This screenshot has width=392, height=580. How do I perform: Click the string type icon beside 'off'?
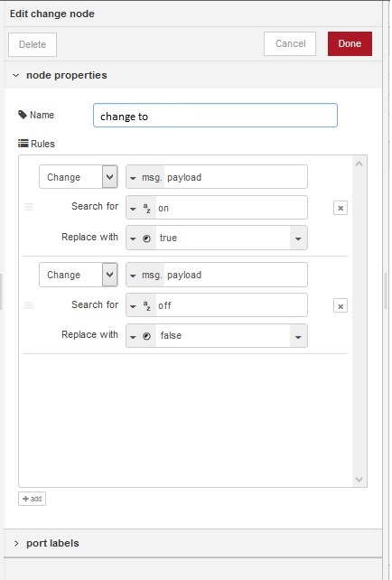coord(147,305)
